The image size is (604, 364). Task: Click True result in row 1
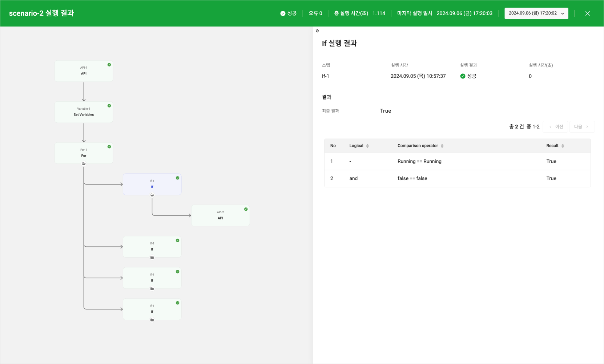[x=551, y=161]
